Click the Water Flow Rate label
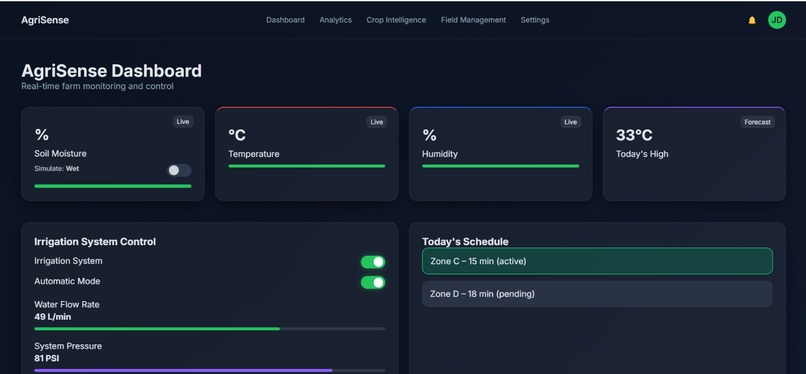This screenshot has width=806, height=374. click(67, 305)
